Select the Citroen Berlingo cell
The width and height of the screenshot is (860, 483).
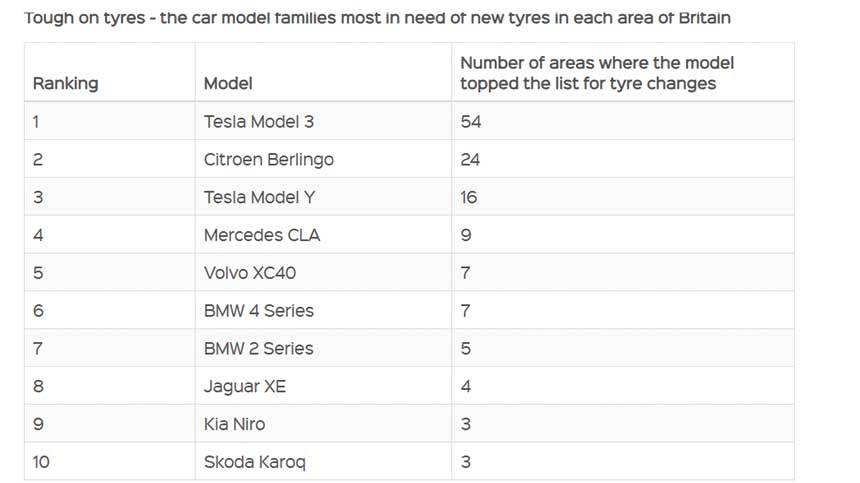[269, 160]
